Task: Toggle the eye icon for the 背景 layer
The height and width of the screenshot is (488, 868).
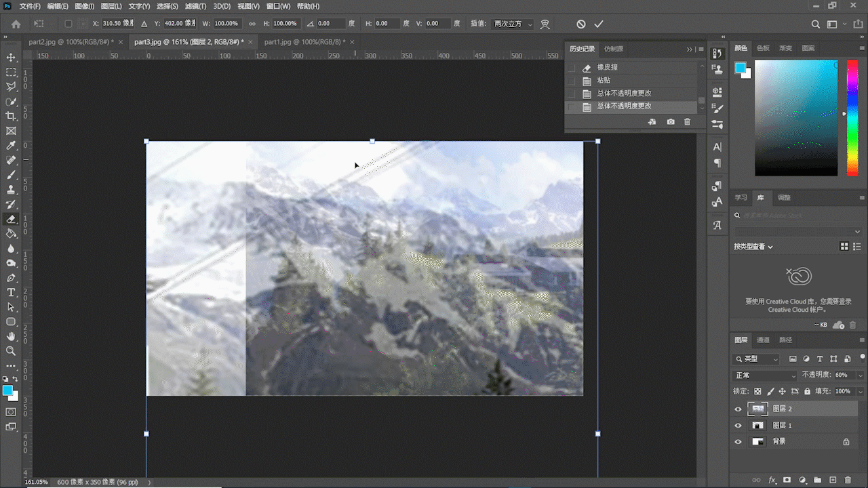Action: 738,441
